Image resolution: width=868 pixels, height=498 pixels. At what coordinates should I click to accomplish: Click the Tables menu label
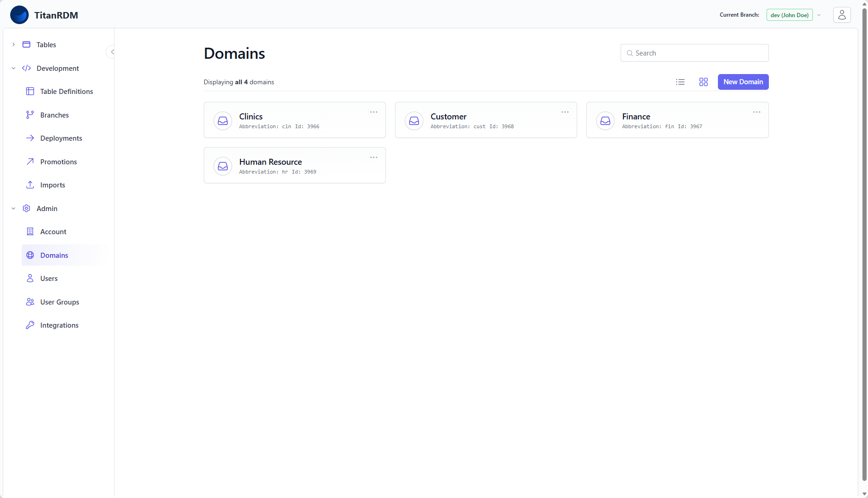coord(46,44)
